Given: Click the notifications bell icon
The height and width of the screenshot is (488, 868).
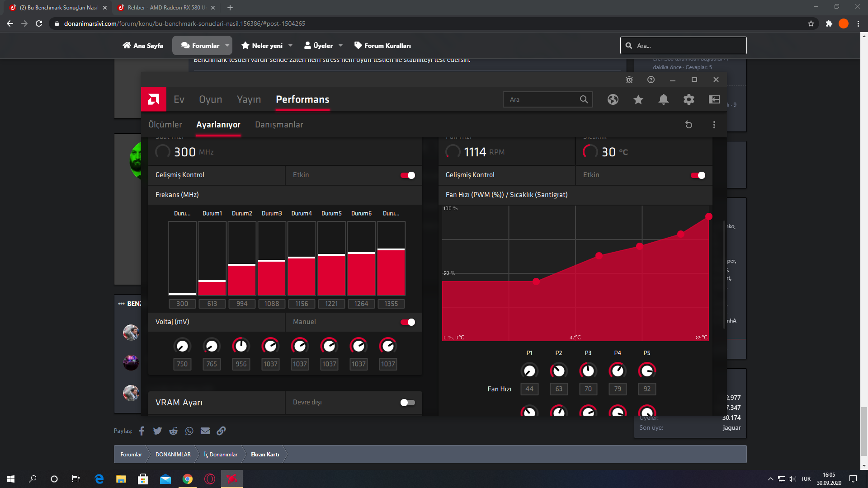Looking at the screenshot, I should click(x=663, y=99).
